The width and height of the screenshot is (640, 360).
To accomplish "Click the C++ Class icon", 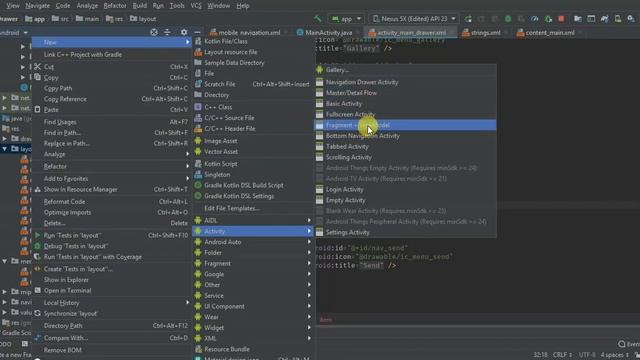I will [198, 107].
